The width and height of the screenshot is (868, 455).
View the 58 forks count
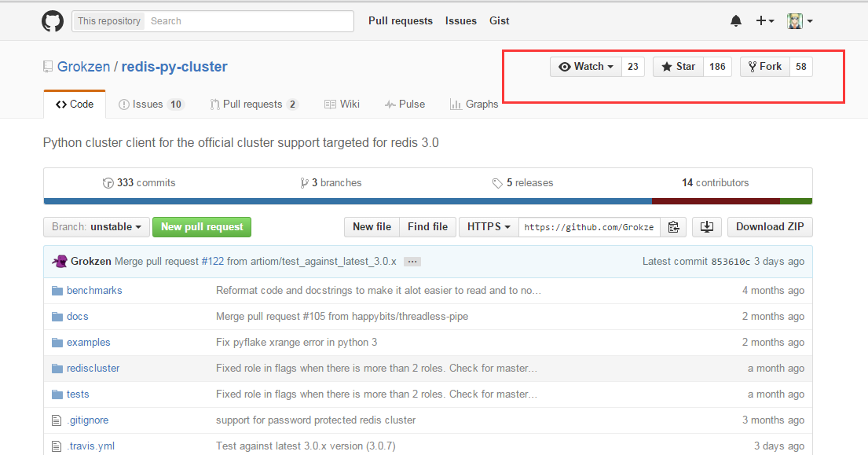pyautogui.click(x=801, y=67)
